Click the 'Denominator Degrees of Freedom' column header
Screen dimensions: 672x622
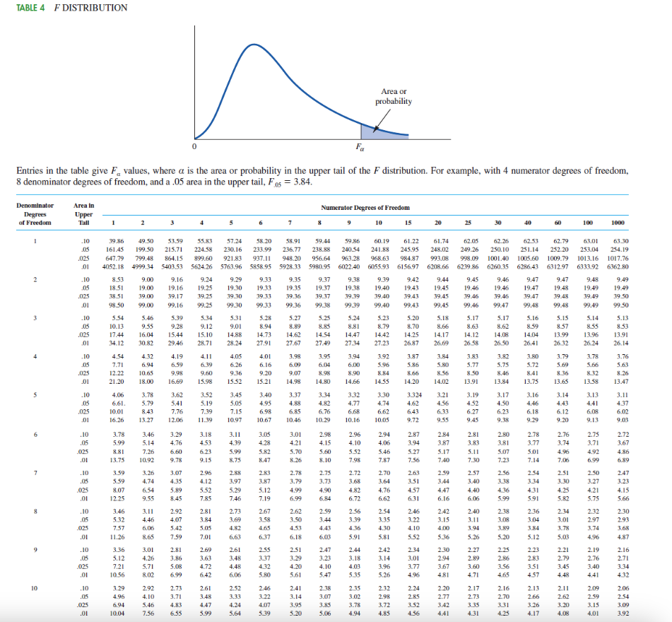[x=35, y=214]
